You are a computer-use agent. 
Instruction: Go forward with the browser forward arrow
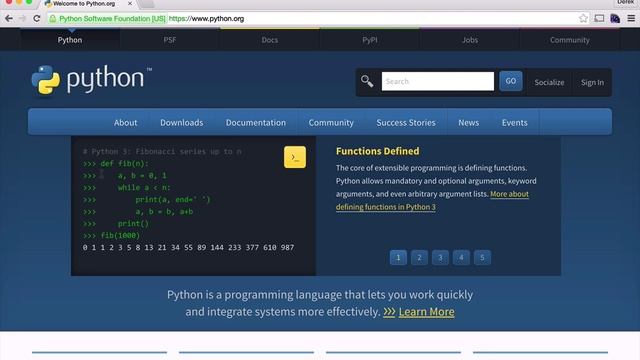click(x=22, y=18)
